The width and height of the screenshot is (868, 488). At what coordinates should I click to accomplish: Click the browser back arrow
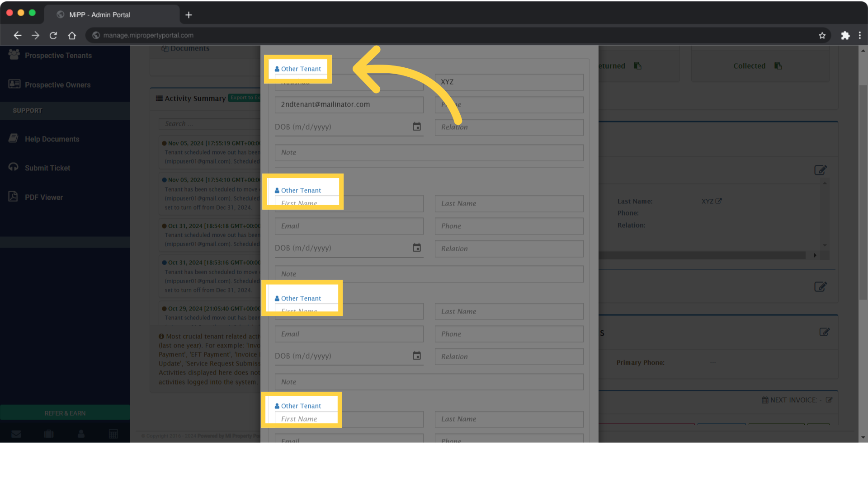pos(18,35)
